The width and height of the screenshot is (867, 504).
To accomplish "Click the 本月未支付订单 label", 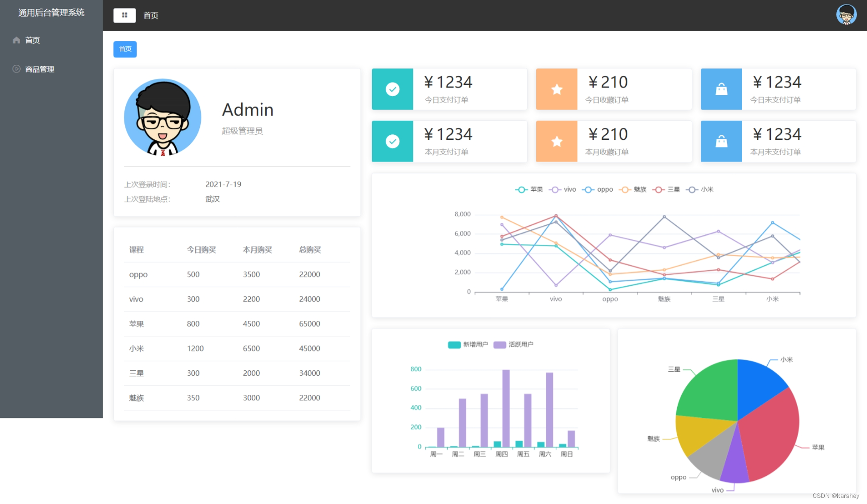I will (775, 152).
